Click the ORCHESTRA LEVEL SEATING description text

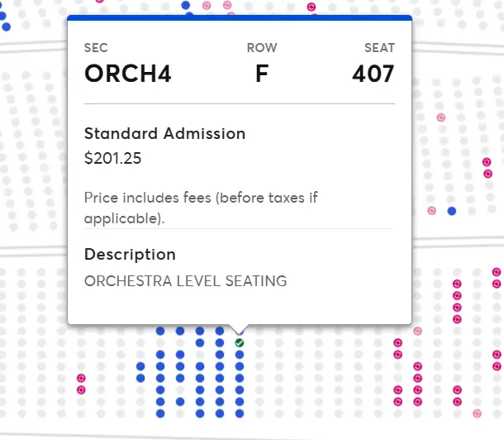[x=185, y=281]
